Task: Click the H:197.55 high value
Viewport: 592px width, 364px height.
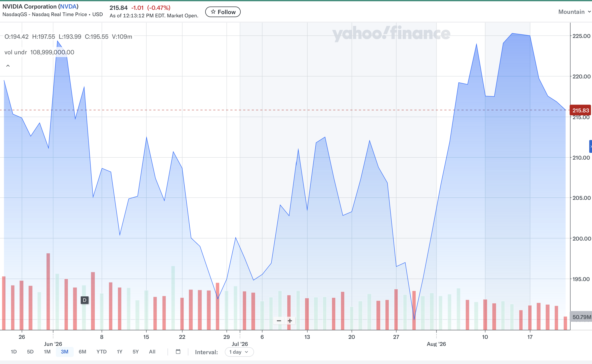Action: pos(44,37)
